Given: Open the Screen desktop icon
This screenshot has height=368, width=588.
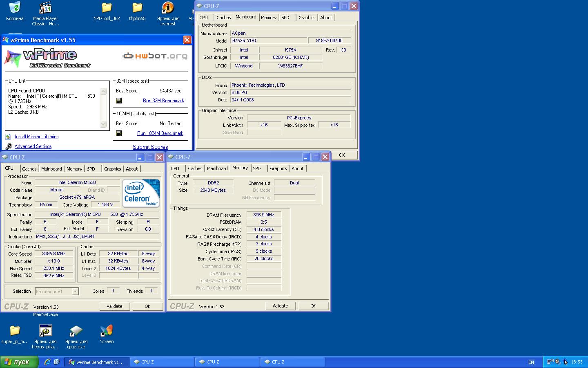Looking at the screenshot, I should (x=107, y=330).
